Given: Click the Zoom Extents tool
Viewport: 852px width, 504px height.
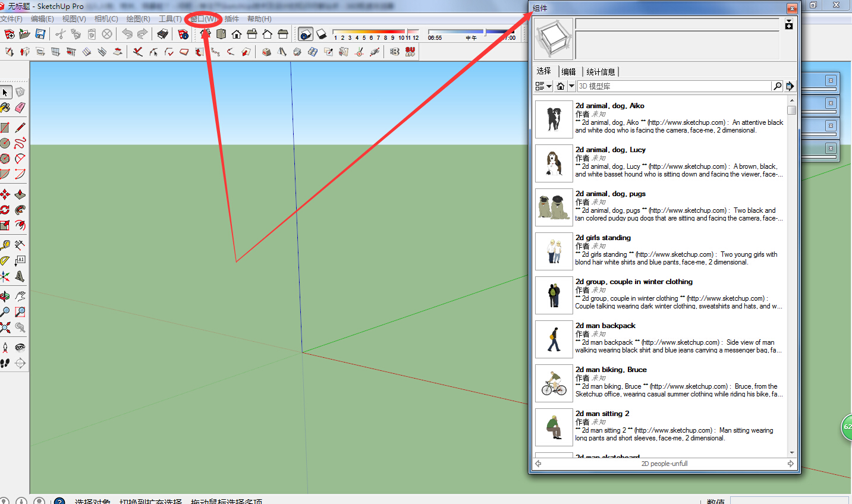Looking at the screenshot, I should coord(5,327).
